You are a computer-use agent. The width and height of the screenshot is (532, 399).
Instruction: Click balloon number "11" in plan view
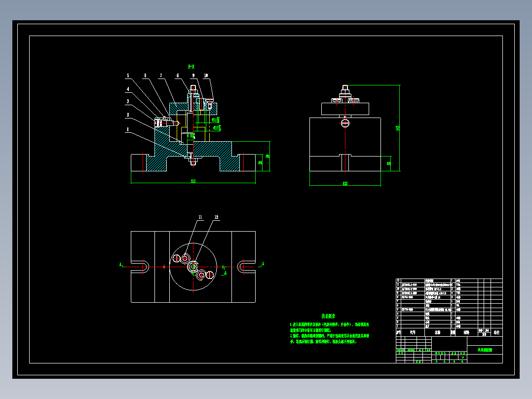200,217
